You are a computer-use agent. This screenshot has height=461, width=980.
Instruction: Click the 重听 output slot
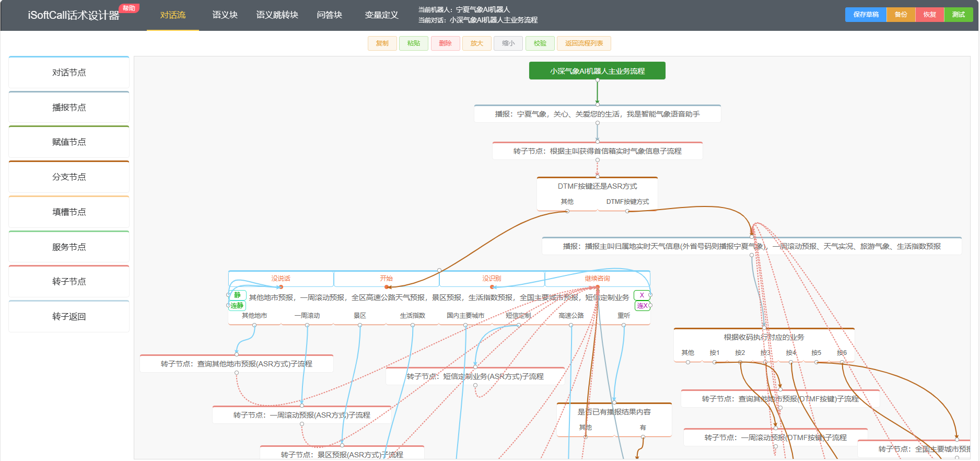(624, 316)
